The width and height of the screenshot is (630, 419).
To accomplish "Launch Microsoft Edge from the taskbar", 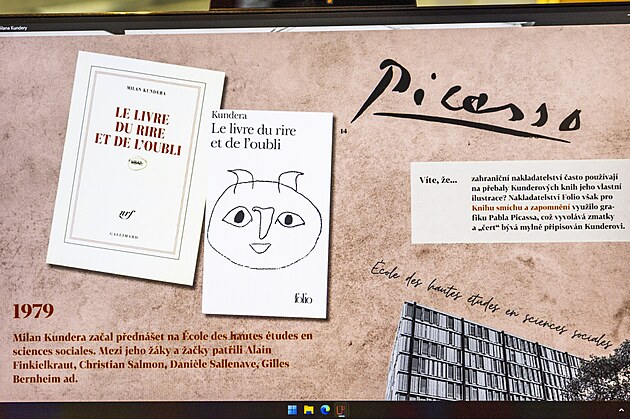I will tap(325, 410).
